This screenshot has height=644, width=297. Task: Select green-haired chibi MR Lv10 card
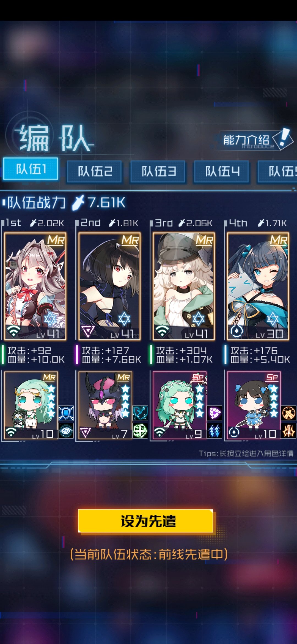[31, 405]
